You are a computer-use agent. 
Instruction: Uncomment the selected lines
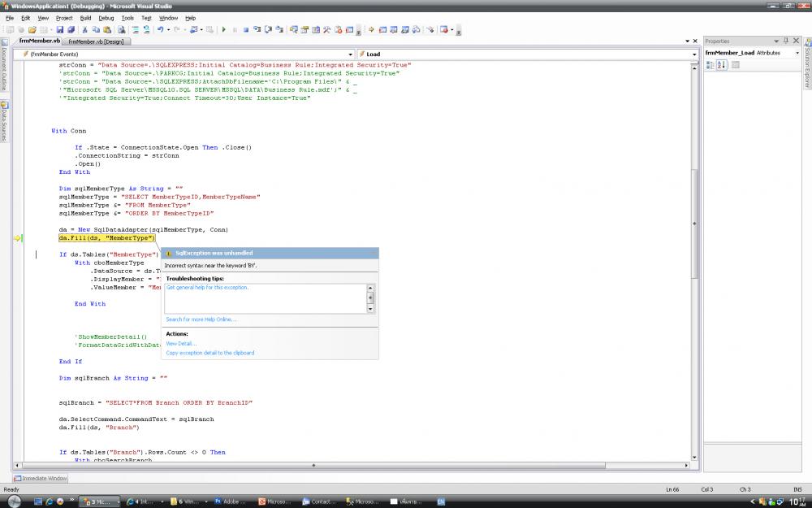point(146,30)
